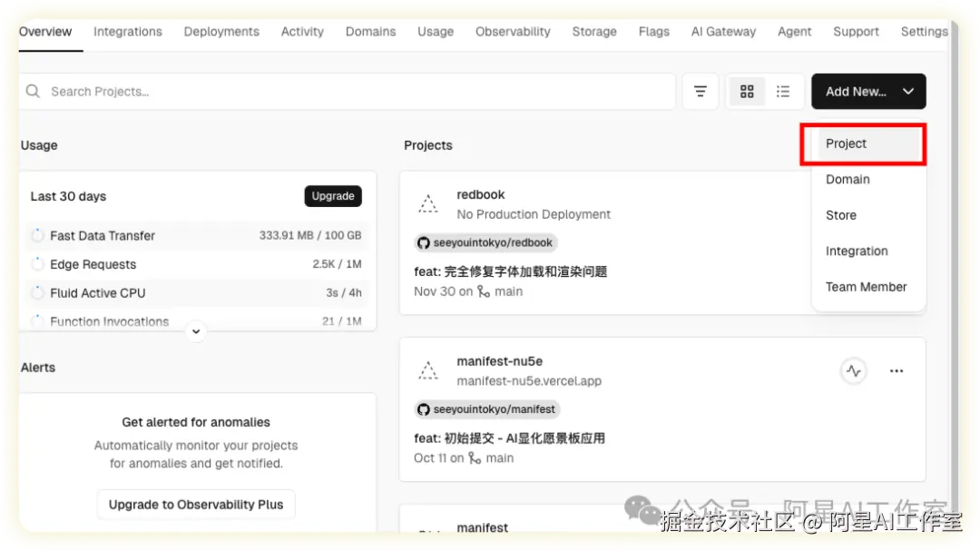This screenshot has width=980, height=551.
Task: Open the Settings tab
Action: pos(925,32)
